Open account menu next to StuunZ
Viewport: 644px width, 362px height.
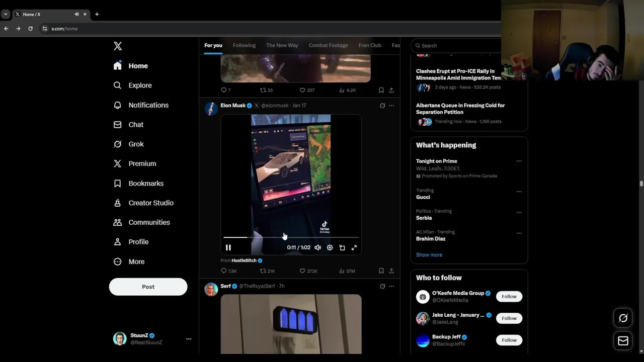coord(189,339)
